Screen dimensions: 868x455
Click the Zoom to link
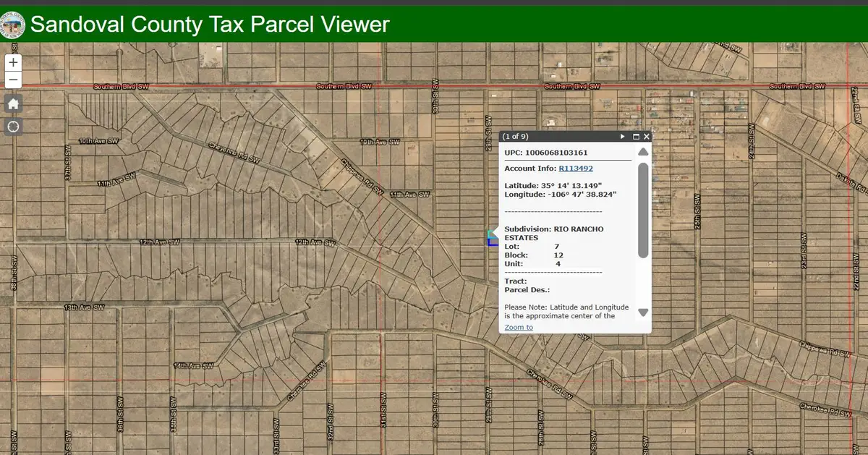tap(519, 328)
